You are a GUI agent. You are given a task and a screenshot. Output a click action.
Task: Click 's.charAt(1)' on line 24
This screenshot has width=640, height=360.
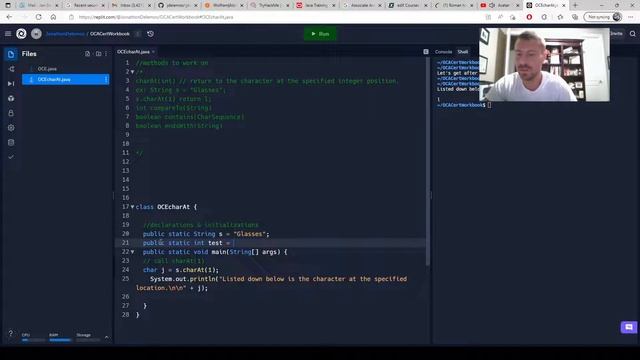(x=196, y=270)
